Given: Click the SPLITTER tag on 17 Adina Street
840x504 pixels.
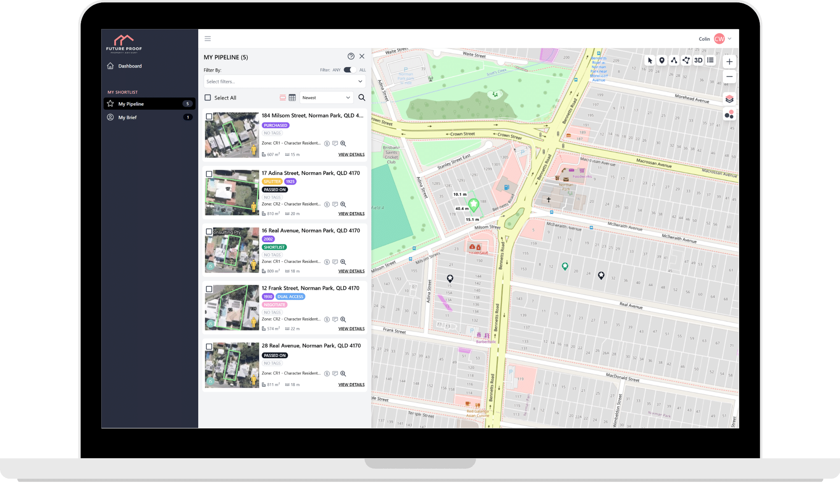Looking at the screenshot, I should pyautogui.click(x=272, y=181).
